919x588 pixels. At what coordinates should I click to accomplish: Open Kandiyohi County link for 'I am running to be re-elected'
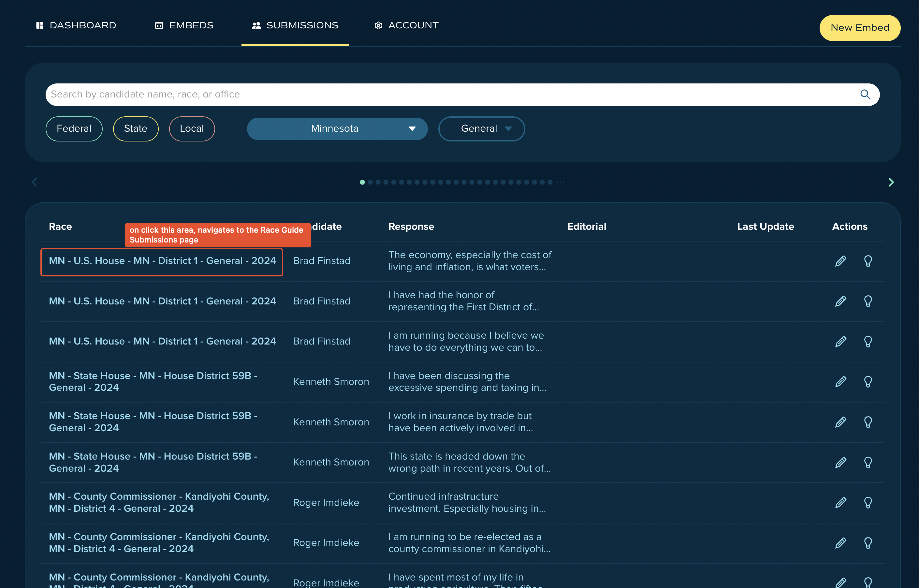tap(159, 543)
